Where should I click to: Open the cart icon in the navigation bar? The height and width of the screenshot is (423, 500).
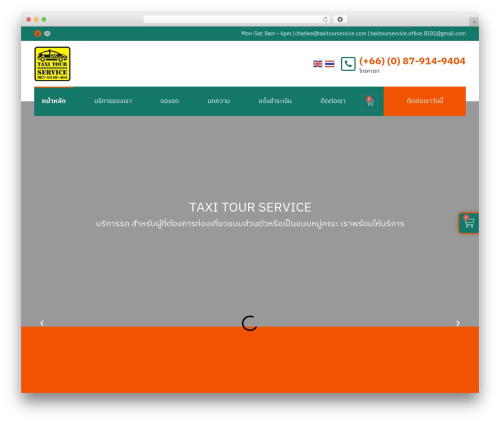[370, 102]
